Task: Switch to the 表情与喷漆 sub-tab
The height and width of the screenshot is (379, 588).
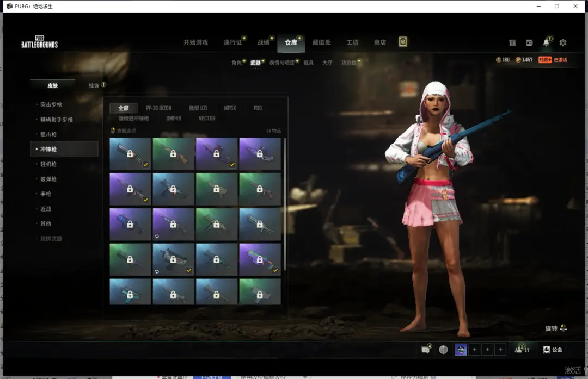Action: (281, 63)
